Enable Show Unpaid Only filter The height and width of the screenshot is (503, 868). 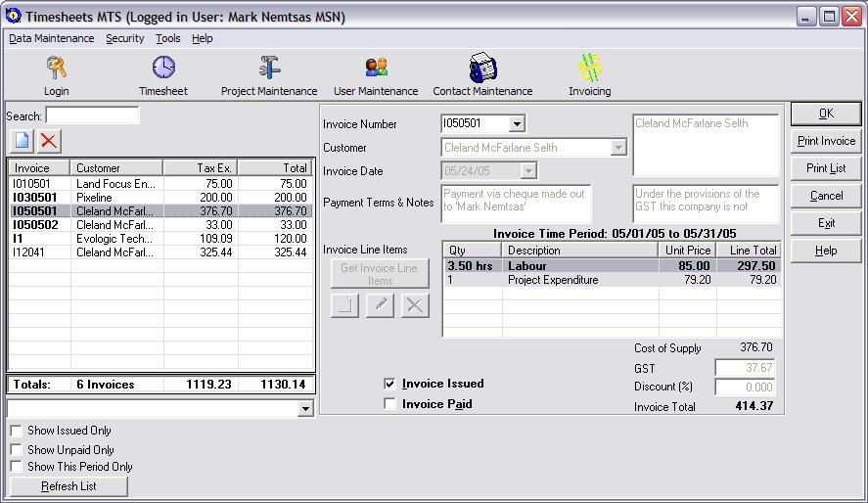click(17, 450)
